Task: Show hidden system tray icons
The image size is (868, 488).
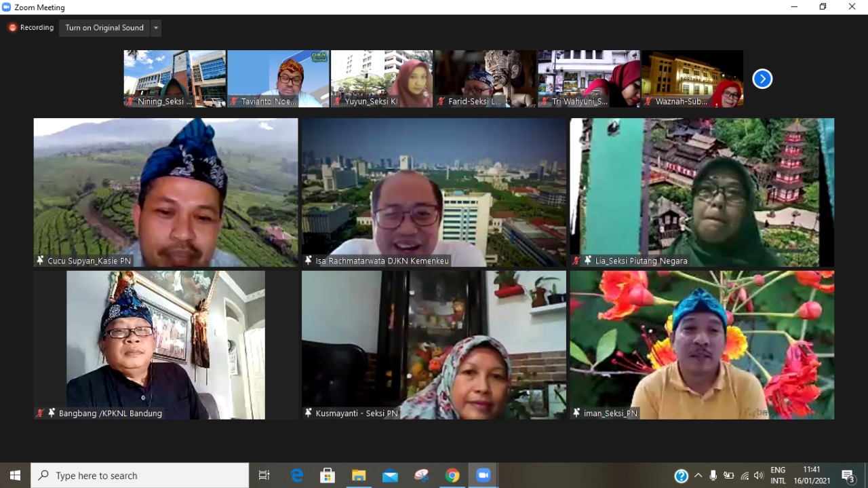Action: point(698,476)
